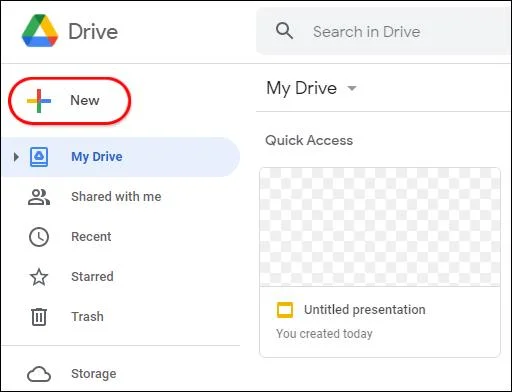Click the magnifier search icon

tap(284, 31)
